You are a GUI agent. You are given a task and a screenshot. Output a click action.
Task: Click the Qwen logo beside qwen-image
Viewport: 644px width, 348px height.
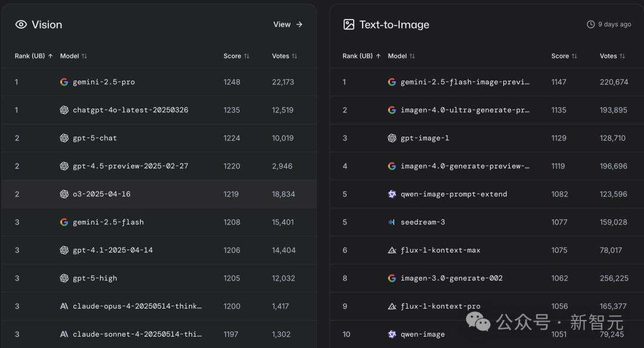pos(392,334)
